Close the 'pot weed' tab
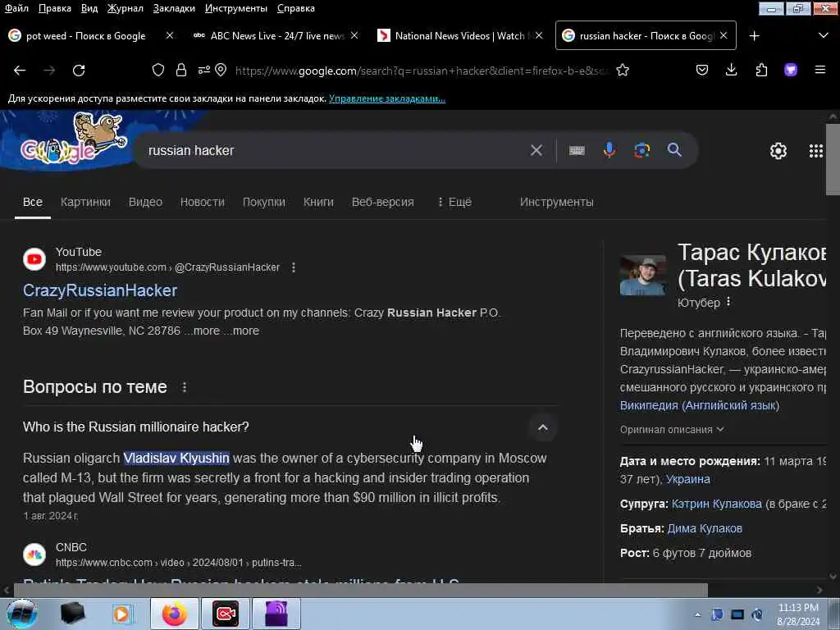The width and height of the screenshot is (840, 630). click(x=170, y=36)
